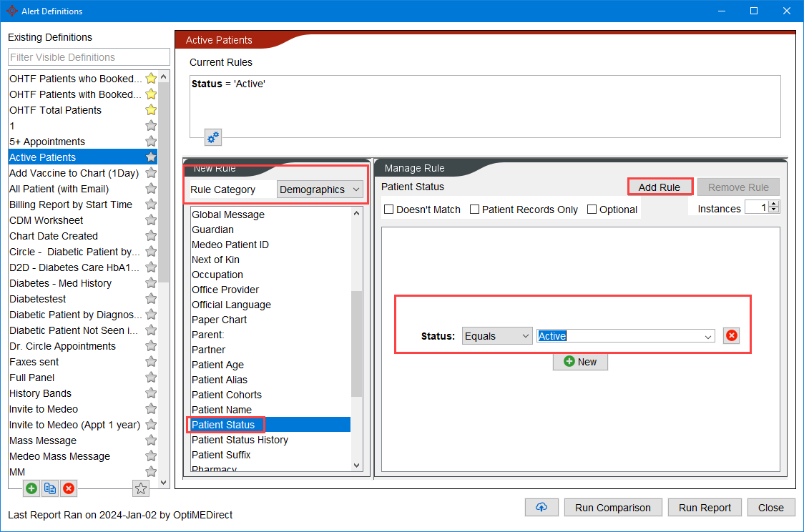Switch to the Active Patients tab

[219, 40]
